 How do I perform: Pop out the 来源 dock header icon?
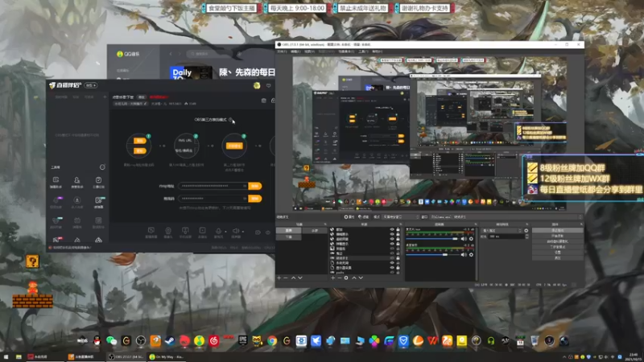coord(400,224)
